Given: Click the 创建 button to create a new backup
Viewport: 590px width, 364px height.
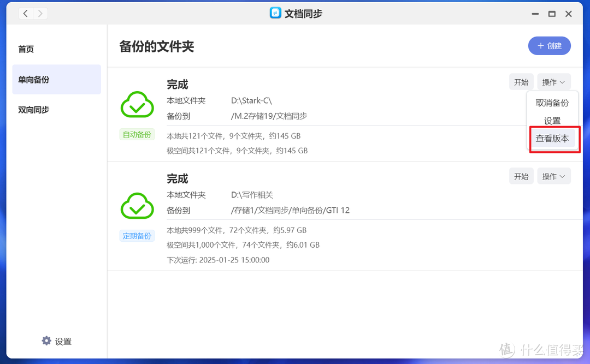Looking at the screenshot, I should tap(550, 46).
